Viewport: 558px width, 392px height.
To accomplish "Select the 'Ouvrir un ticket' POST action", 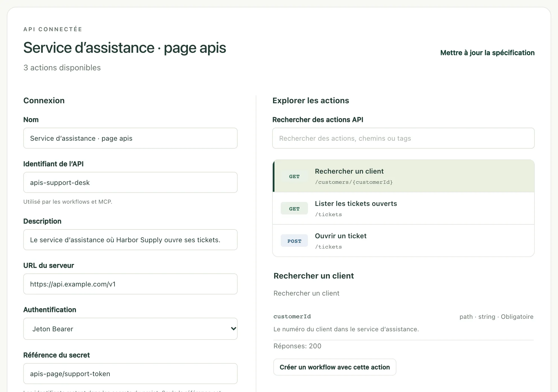I will pos(403,241).
